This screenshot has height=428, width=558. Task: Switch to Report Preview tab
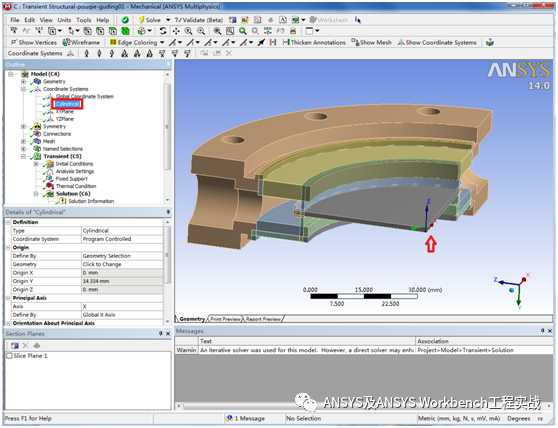(263, 319)
